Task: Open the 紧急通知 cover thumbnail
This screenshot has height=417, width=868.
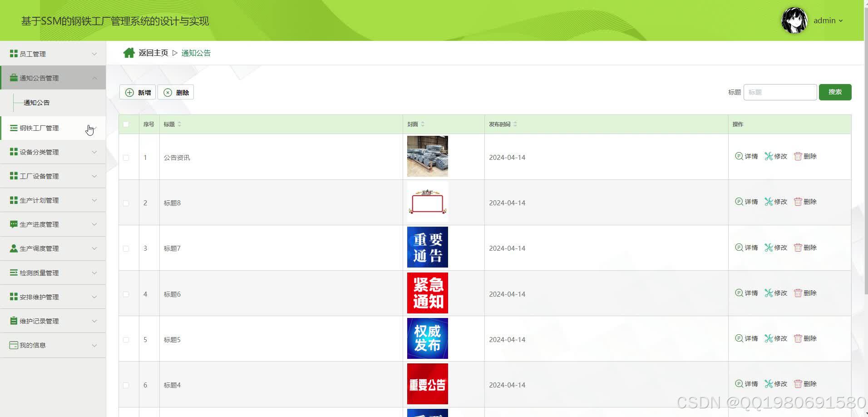Action: [428, 293]
